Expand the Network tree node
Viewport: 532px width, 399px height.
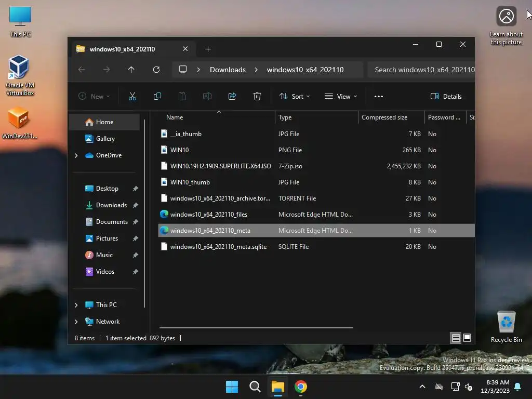click(76, 322)
